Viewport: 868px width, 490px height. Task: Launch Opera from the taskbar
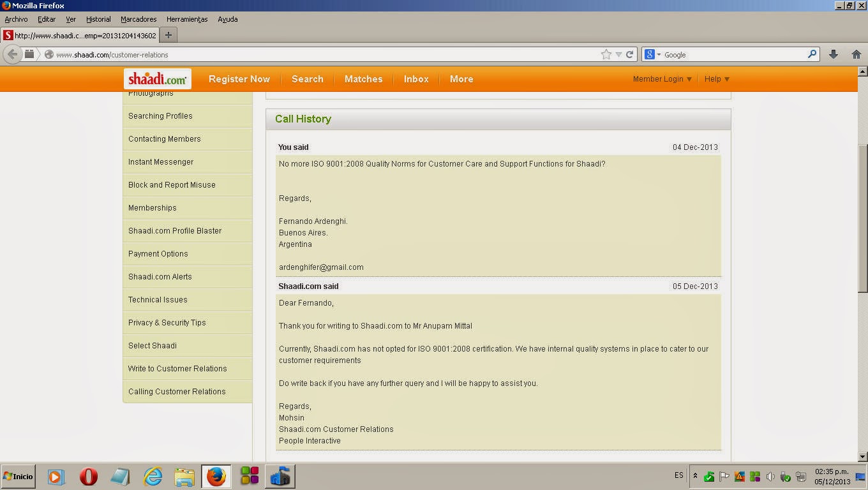[x=89, y=477]
